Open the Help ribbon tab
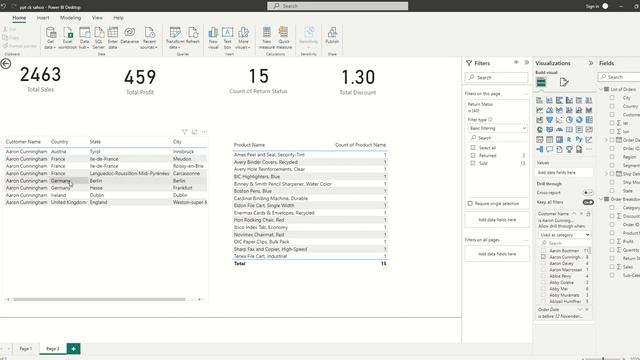640x360 pixels. pyautogui.click(x=118, y=18)
